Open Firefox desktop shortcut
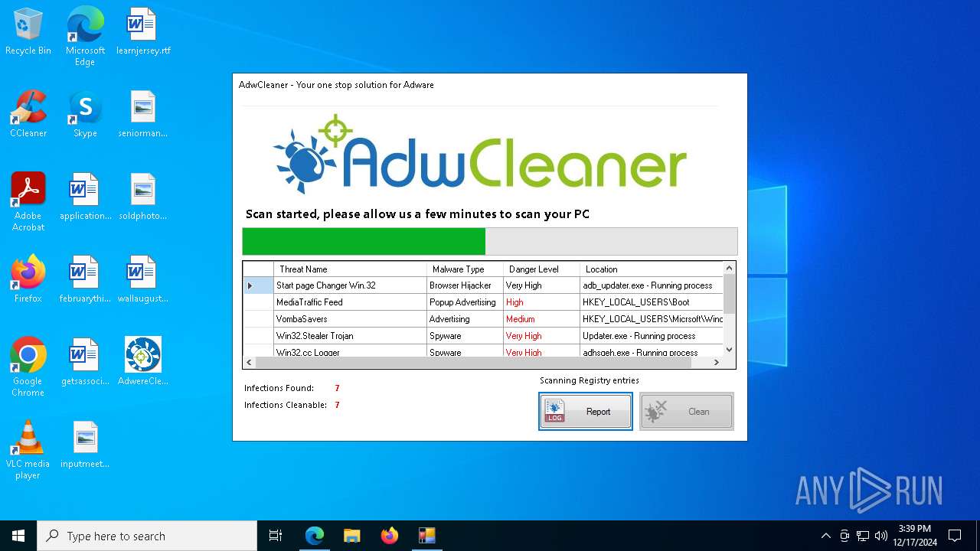 tap(28, 279)
